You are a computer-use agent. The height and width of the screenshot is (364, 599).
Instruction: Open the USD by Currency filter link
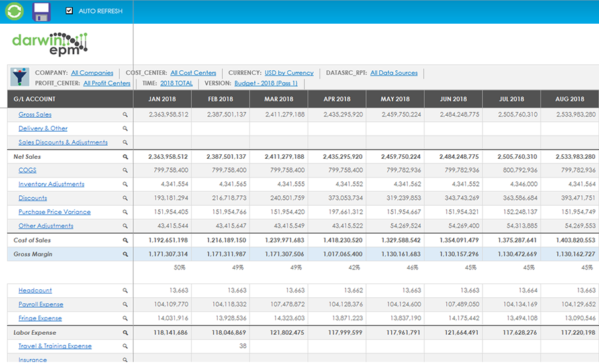pos(289,73)
